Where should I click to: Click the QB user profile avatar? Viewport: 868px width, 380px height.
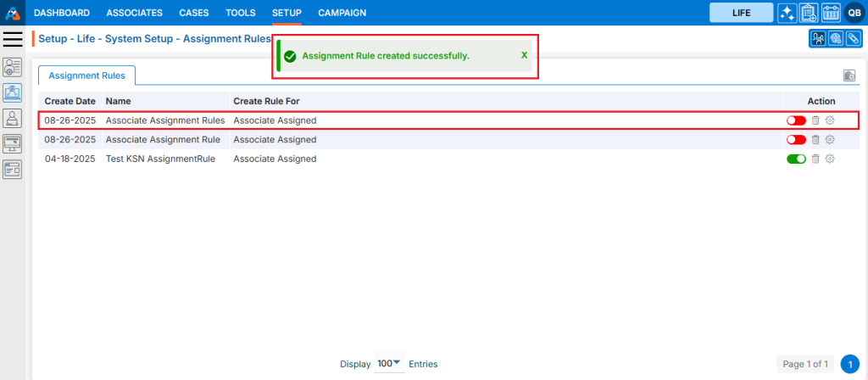[x=854, y=13]
